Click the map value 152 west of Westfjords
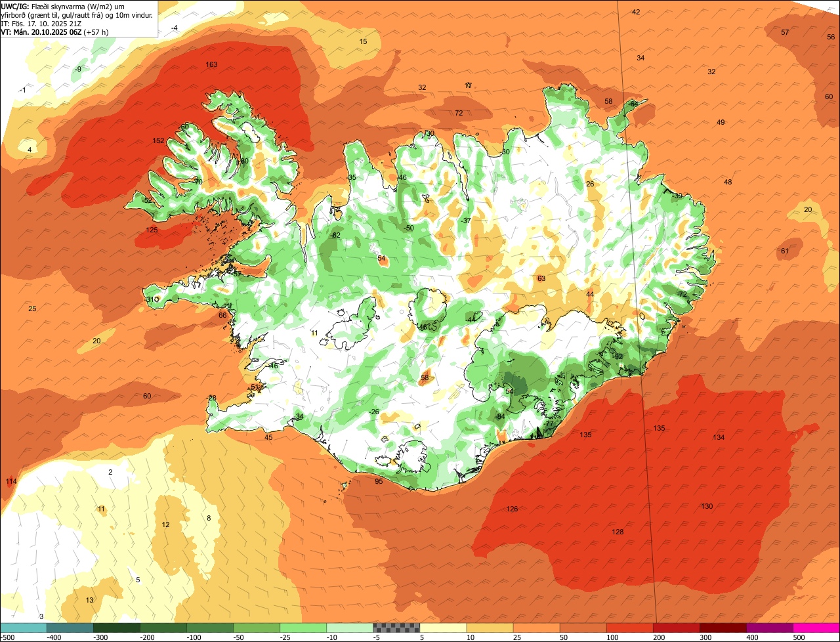 tap(159, 140)
